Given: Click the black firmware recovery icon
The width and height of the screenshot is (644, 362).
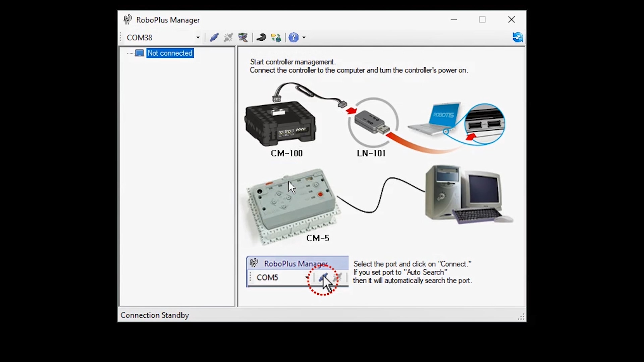Looking at the screenshot, I should click(261, 37).
